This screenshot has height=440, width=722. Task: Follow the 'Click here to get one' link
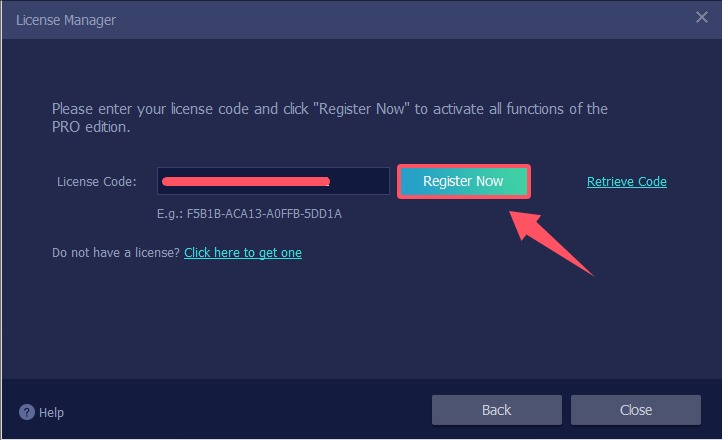(x=243, y=252)
